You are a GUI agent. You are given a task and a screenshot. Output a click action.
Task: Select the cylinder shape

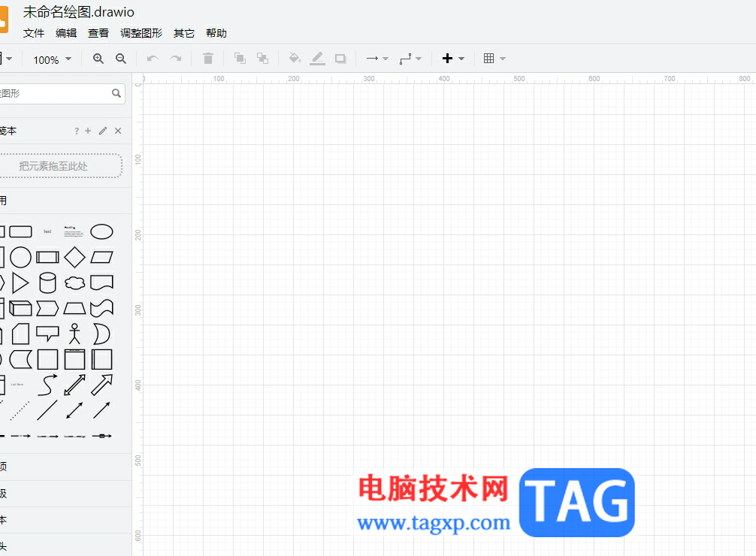click(47, 283)
